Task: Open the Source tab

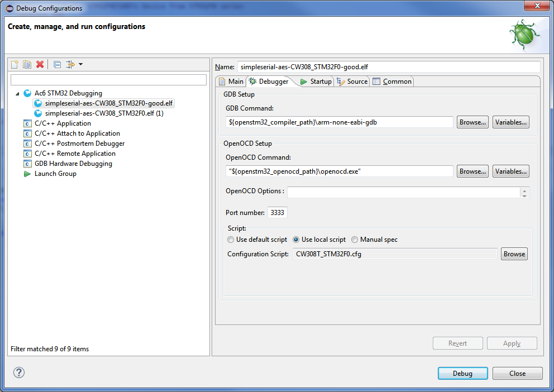Action: click(x=352, y=82)
